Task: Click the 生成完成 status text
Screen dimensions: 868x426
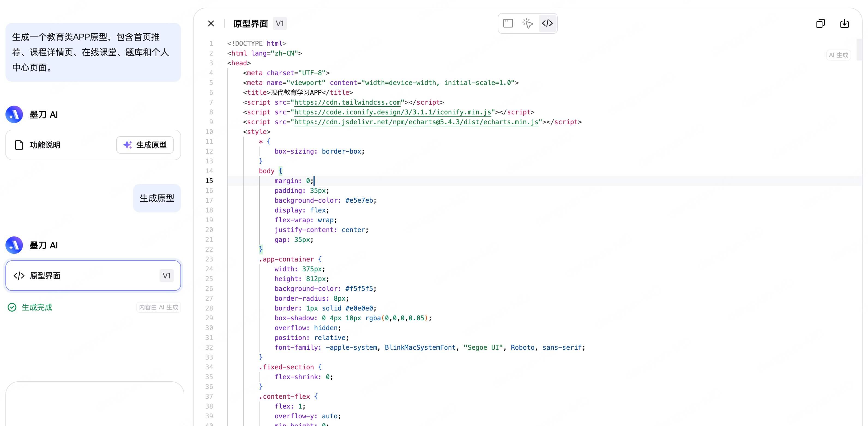Action: (37, 307)
